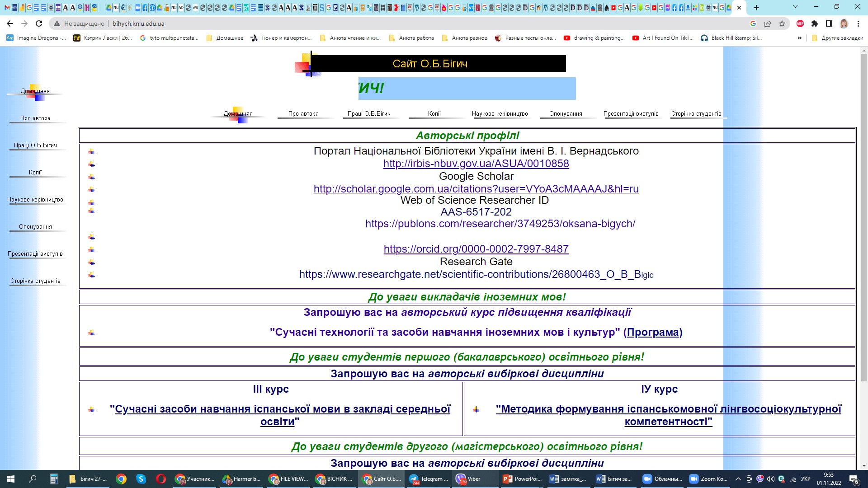This screenshot has height=488, width=868.
Task: Share this page with the share icon
Action: pos(768,23)
